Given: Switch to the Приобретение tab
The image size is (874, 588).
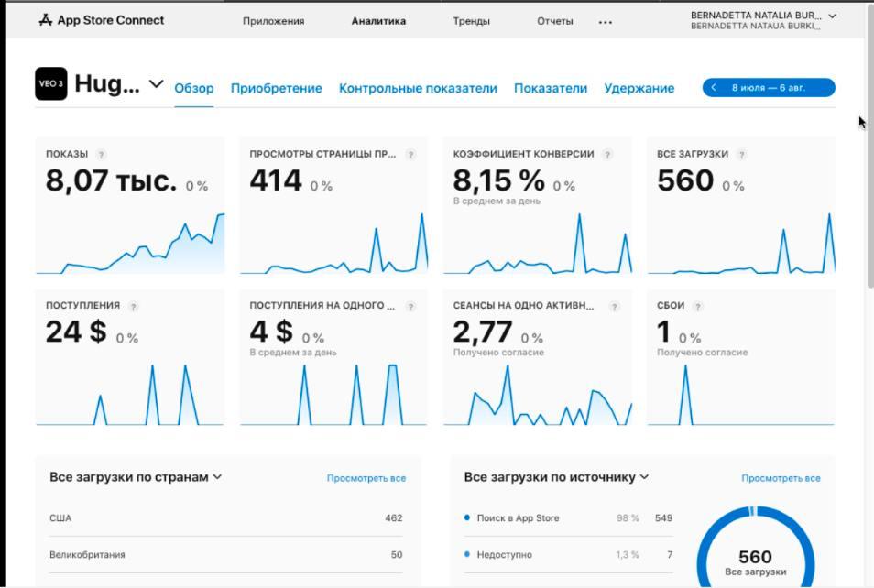Looking at the screenshot, I should pyautogui.click(x=277, y=88).
